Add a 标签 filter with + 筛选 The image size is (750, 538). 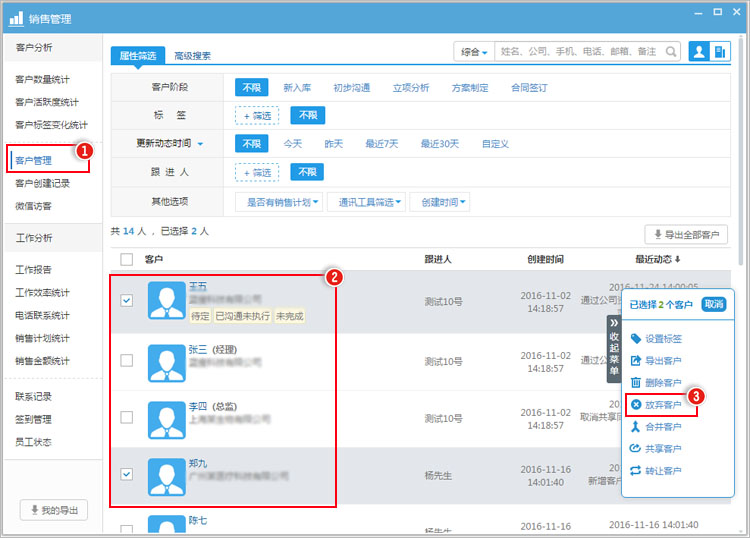[x=257, y=116]
